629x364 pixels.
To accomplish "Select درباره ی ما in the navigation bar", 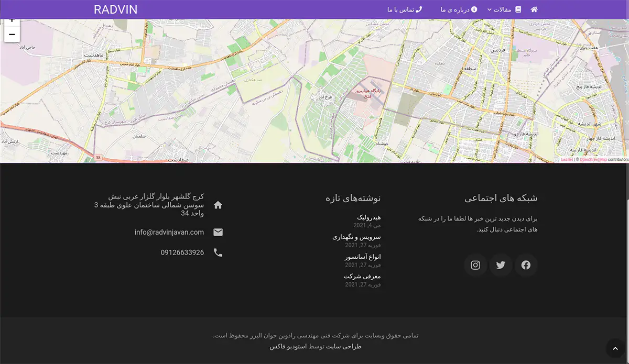I will click(x=456, y=9).
